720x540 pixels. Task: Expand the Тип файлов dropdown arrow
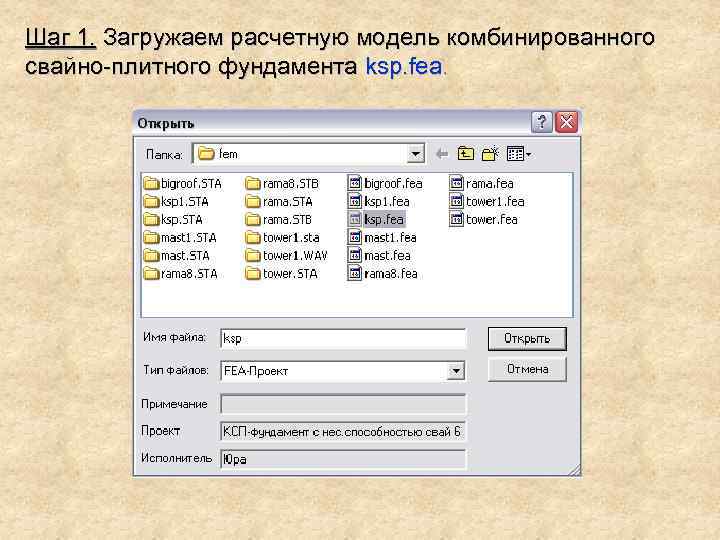point(456,371)
